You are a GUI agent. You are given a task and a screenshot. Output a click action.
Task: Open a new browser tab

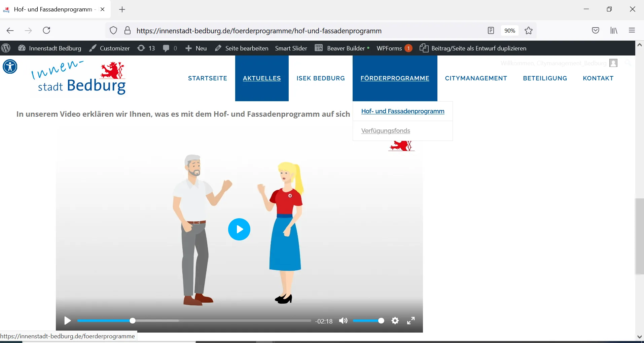click(122, 9)
